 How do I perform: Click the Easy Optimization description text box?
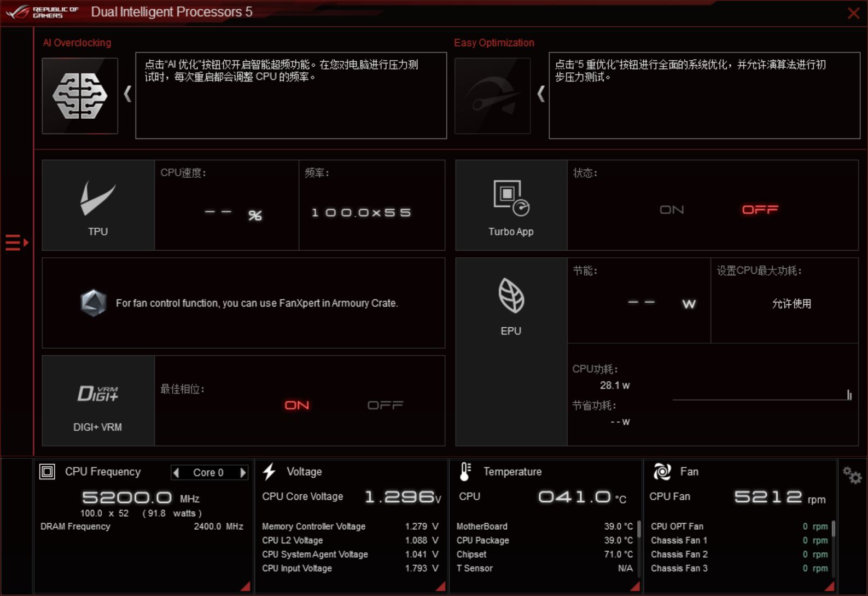tap(704, 95)
